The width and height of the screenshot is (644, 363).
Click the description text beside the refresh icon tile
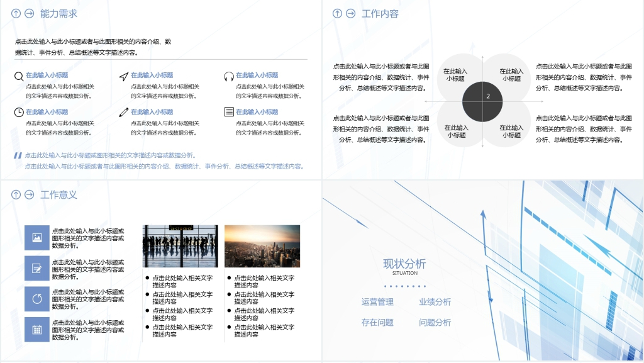pyautogui.click(x=88, y=299)
